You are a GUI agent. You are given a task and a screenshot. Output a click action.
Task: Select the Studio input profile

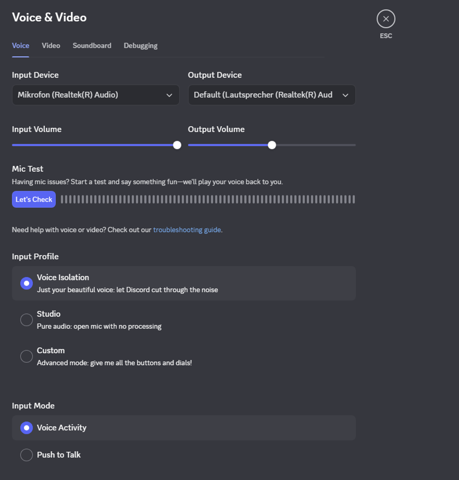(184, 320)
